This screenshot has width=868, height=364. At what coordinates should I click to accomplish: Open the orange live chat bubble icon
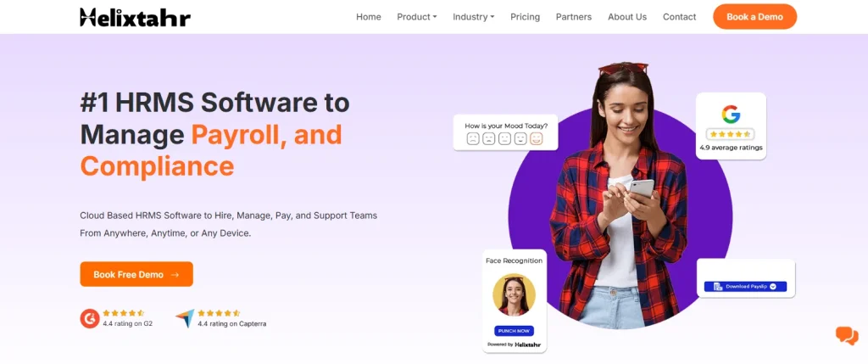(x=847, y=336)
